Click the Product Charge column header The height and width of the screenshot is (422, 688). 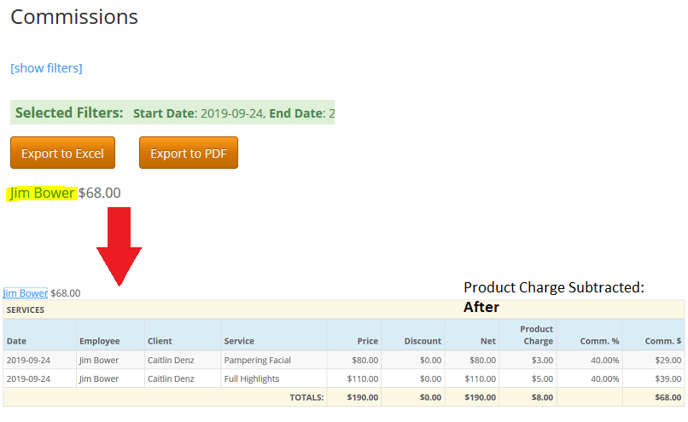click(x=536, y=335)
